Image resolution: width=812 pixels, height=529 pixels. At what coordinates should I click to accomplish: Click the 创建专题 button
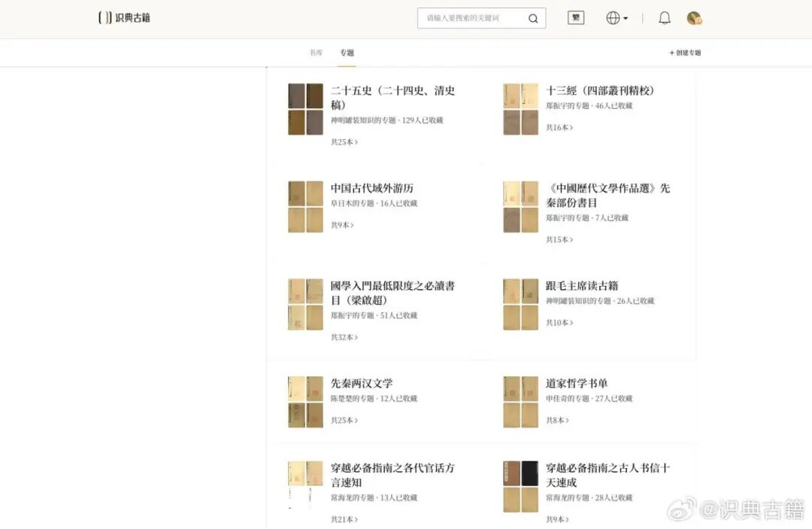685,53
